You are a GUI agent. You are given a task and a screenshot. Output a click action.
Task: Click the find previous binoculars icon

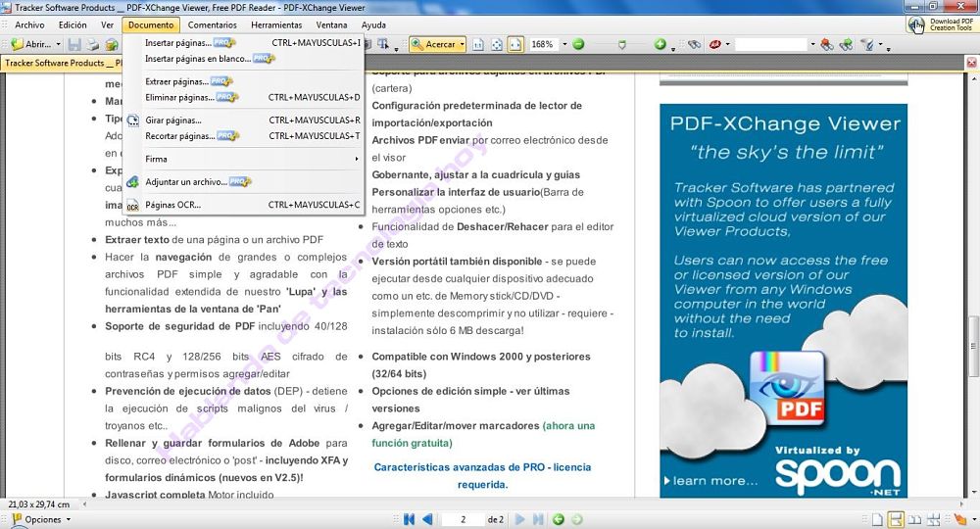coord(827,44)
